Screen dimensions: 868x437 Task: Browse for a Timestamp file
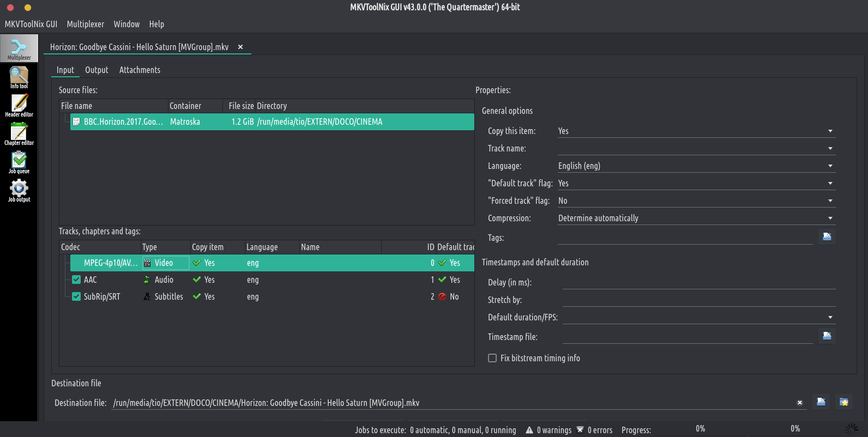click(827, 336)
